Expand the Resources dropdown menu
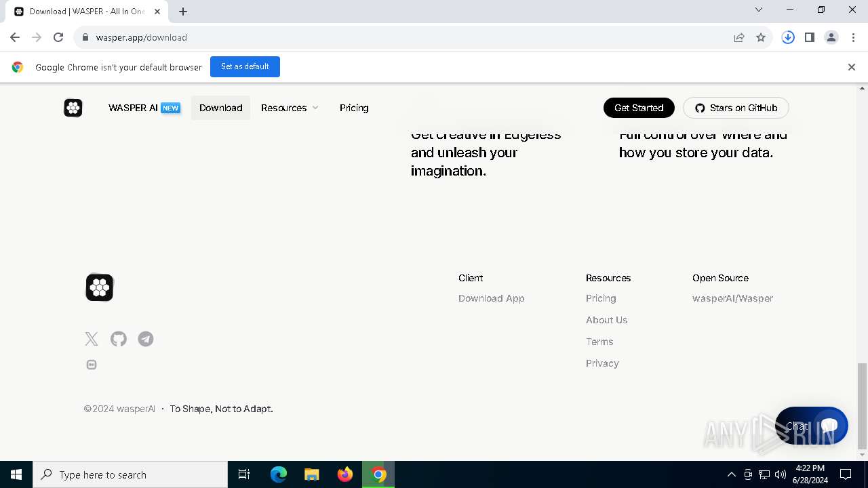This screenshot has height=488, width=868. 290,108
